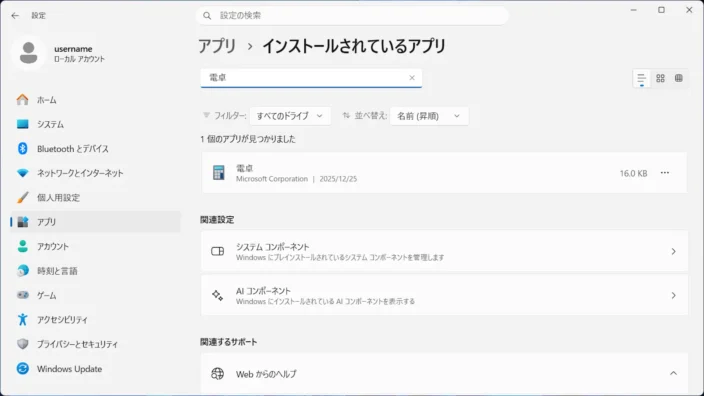Image resolution: width=704 pixels, height=396 pixels.
Task: Click the ホーム house icon
Action: [22, 100]
